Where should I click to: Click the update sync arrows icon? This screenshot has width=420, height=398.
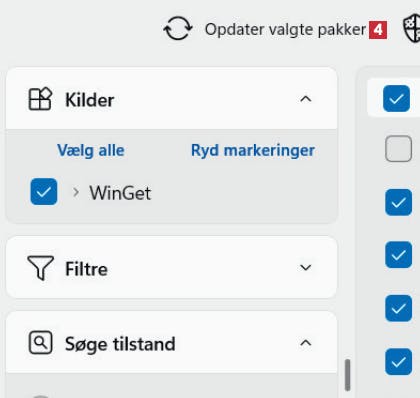tap(178, 29)
